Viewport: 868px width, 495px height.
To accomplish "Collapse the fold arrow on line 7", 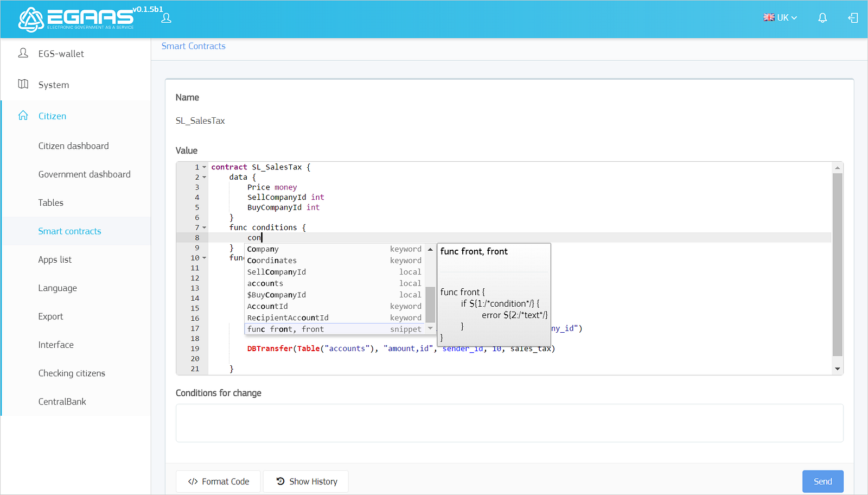I will coord(205,228).
